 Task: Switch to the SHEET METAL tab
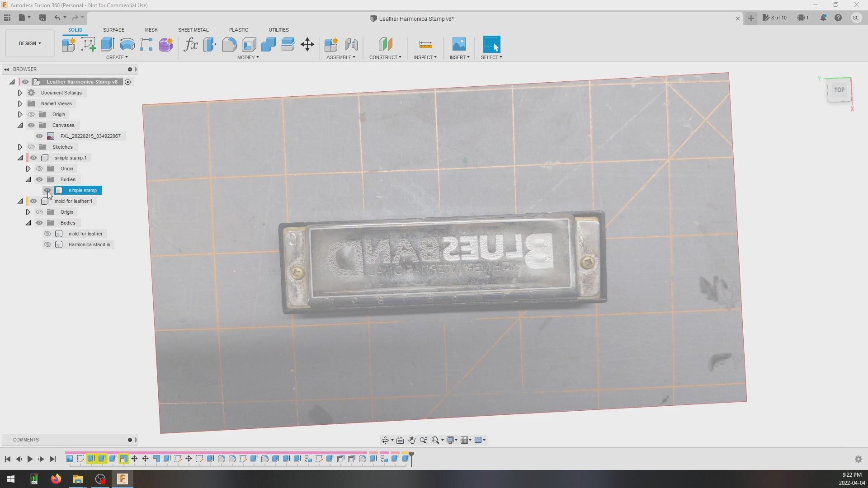point(193,30)
